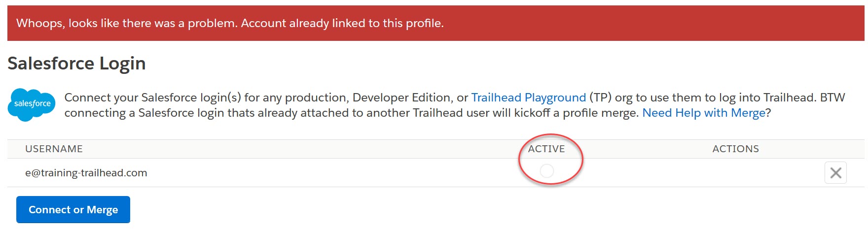The image size is (868, 230).
Task: Click the "(TP)" abbreviation in the description
Action: pos(600,98)
